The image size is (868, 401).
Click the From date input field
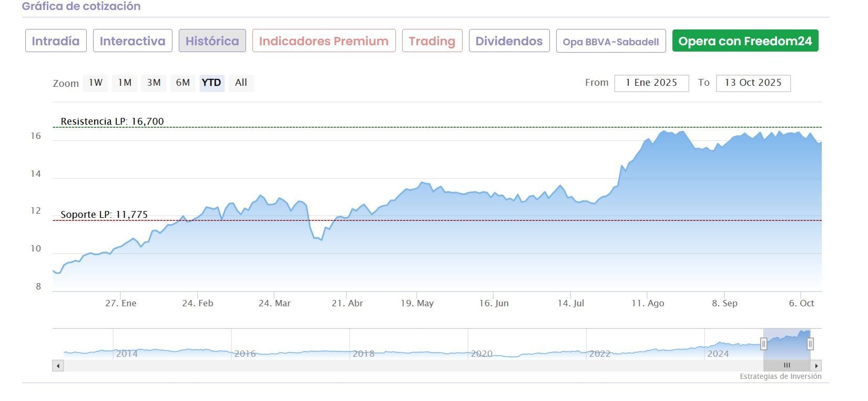[651, 83]
